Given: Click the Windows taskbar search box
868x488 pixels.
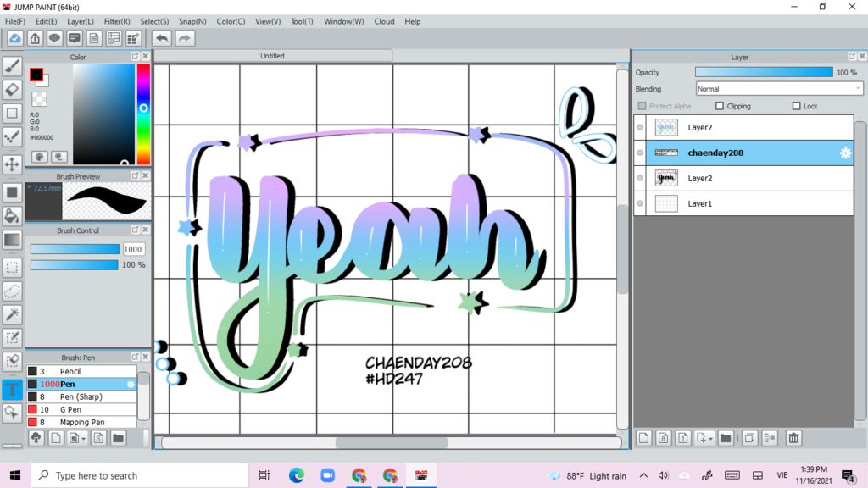Looking at the screenshot, I should pos(140,475).
